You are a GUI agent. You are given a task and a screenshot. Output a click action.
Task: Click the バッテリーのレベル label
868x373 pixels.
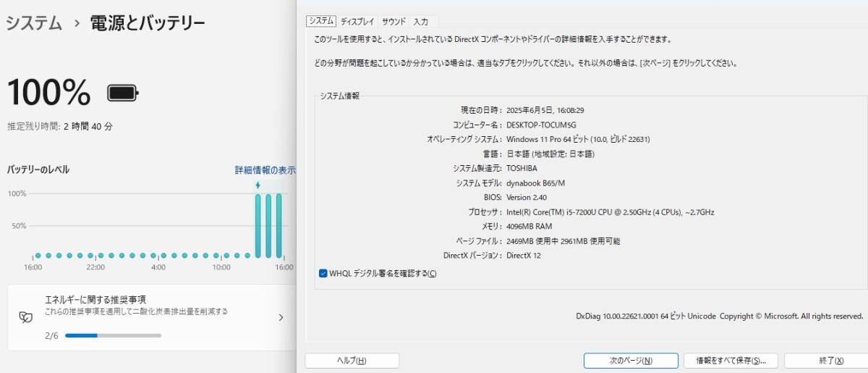click(38, 169)
